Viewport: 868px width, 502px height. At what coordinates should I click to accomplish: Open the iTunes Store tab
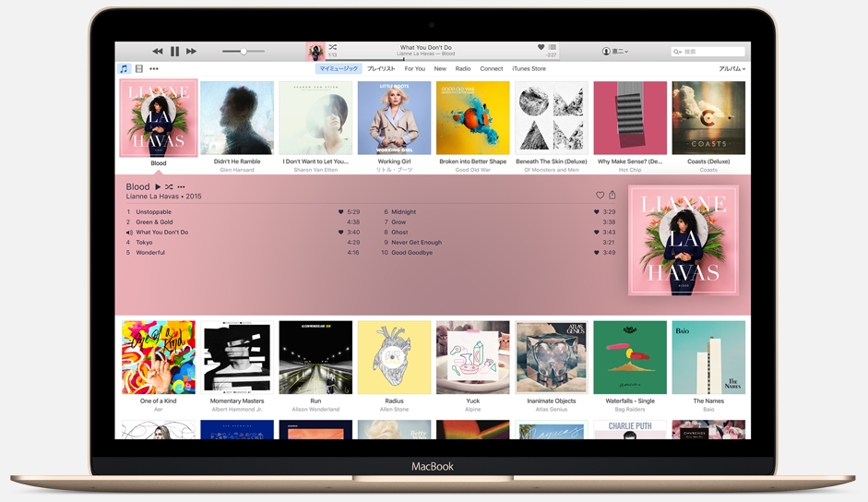[x=529, y=69]
